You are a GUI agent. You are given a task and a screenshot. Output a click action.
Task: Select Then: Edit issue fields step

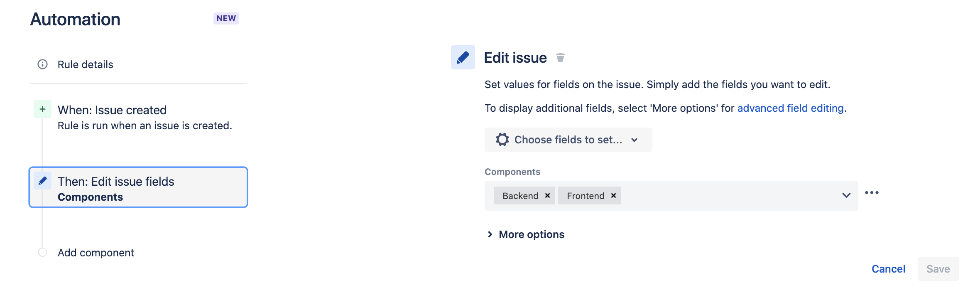[138, 187]
